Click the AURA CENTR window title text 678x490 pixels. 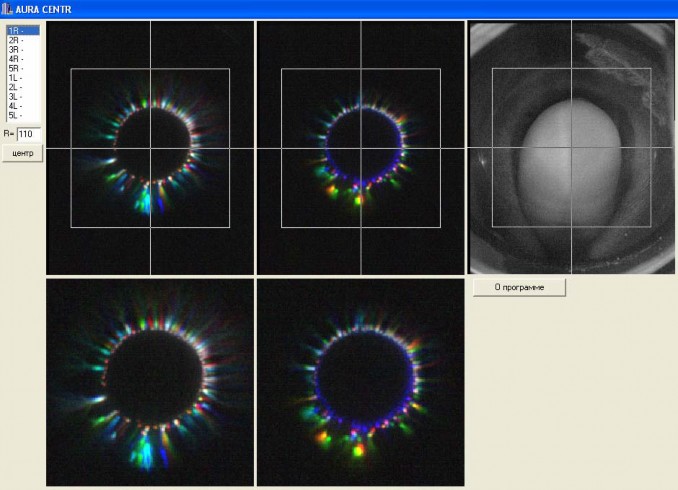pos(44,9)
